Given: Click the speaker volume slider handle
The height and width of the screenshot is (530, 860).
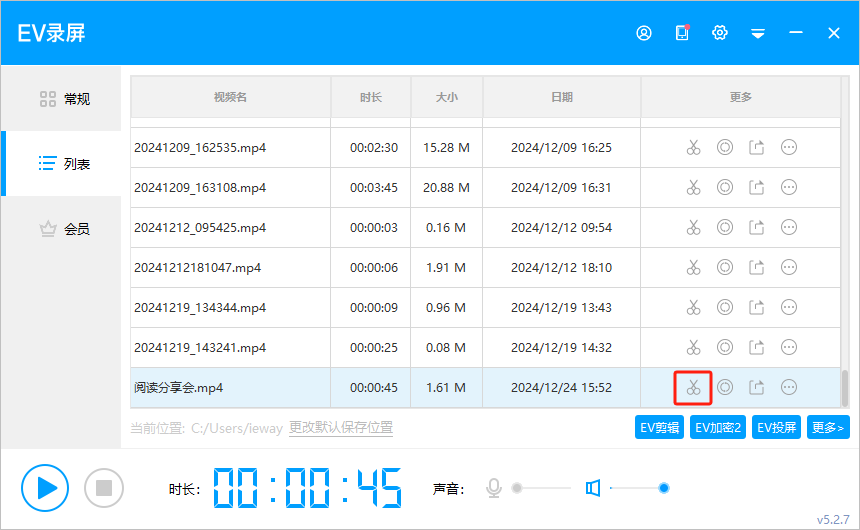Looking at the screenshot, I should [x=664, y=488].
